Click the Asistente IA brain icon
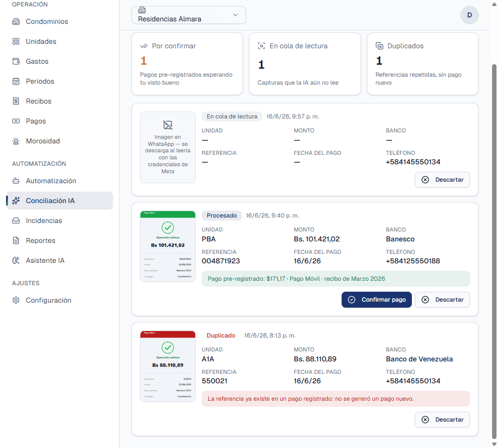 pos(16,261)
